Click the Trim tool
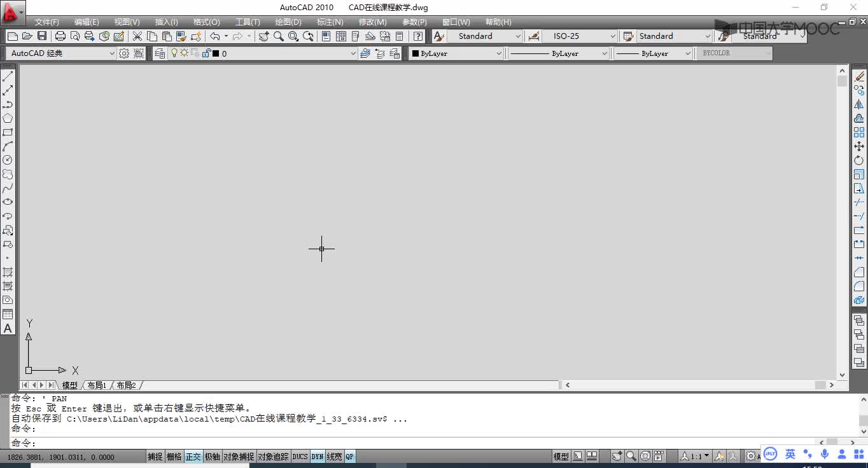 tap(859, 202)
